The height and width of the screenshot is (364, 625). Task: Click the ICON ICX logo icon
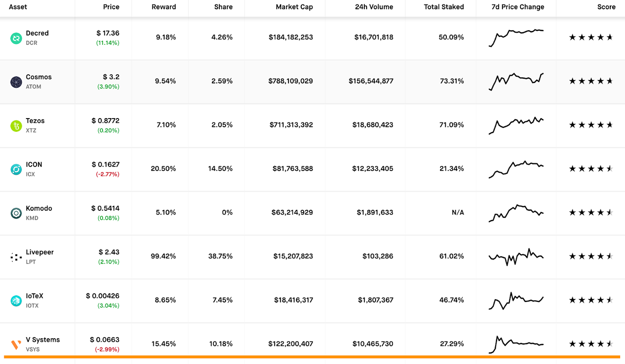click(16, 169)
